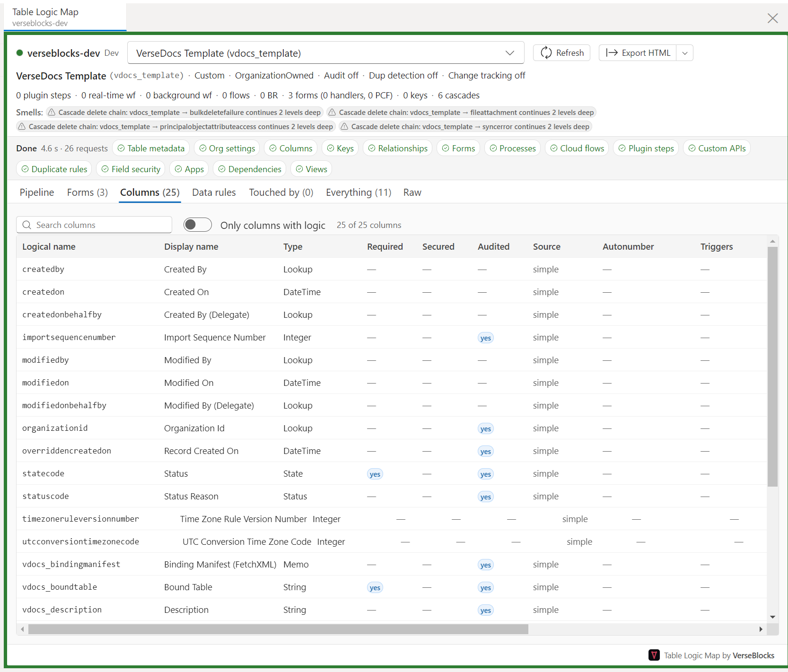Click check icon on Views chip
The height and width of the screenshot is (672, 788).
299,169
